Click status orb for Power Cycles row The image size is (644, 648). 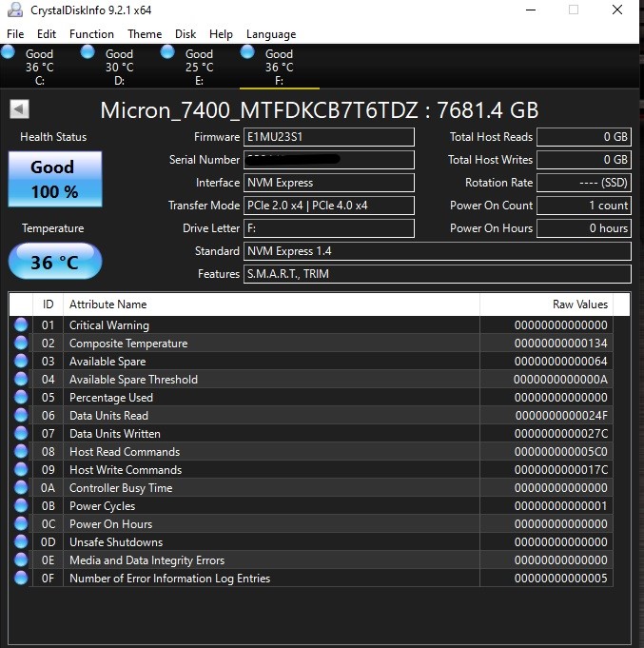pos(21,506)
